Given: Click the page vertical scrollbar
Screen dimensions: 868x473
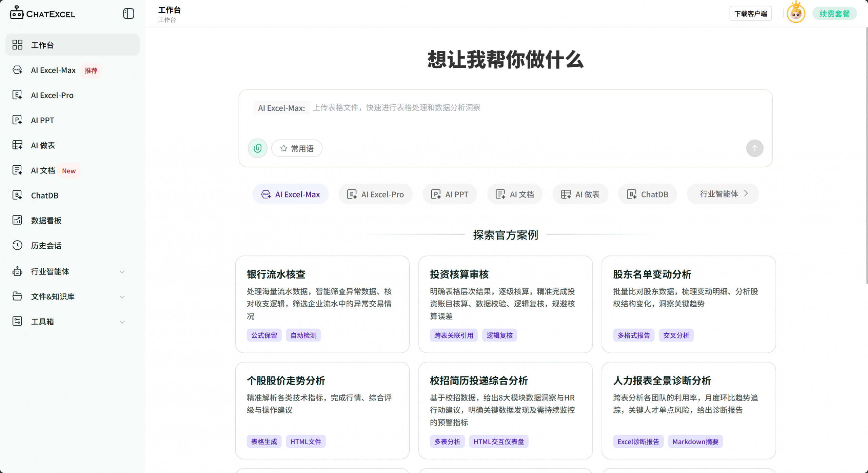Looking at the screenshot, I should (x=866, y=156).
